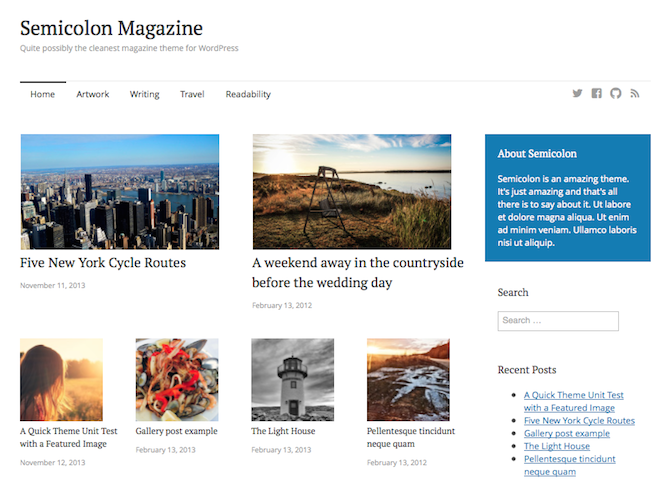Go to the Artwork menu item
The height and width of the screenshot is (486, 670).
pyautogui.click(x=93, y=94)
